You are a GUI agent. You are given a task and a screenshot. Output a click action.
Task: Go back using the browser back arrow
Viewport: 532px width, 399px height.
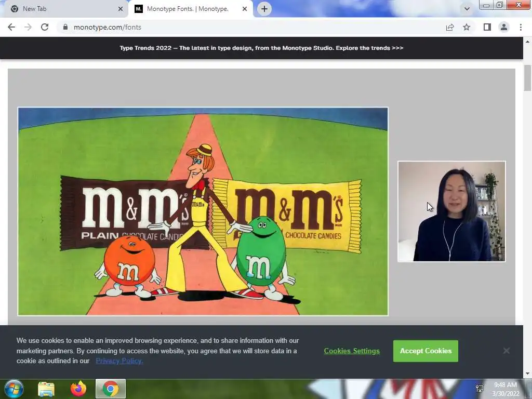(11, 27)
